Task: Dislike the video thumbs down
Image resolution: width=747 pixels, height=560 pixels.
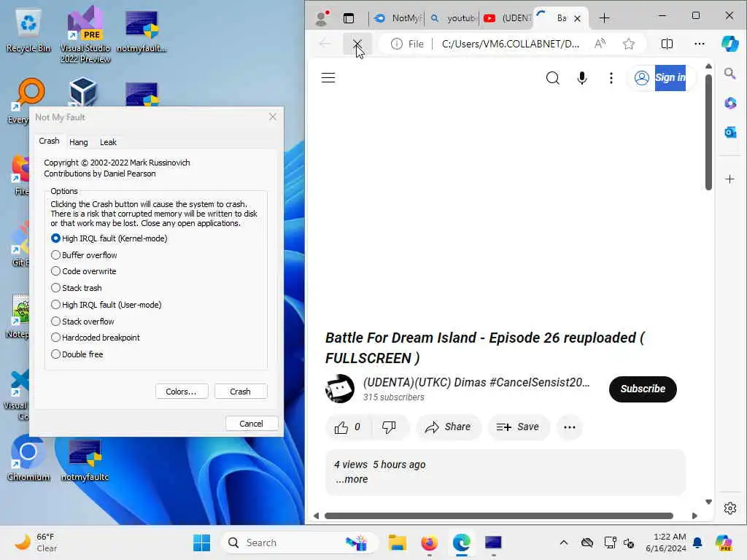Action: [x=390, y=427]
